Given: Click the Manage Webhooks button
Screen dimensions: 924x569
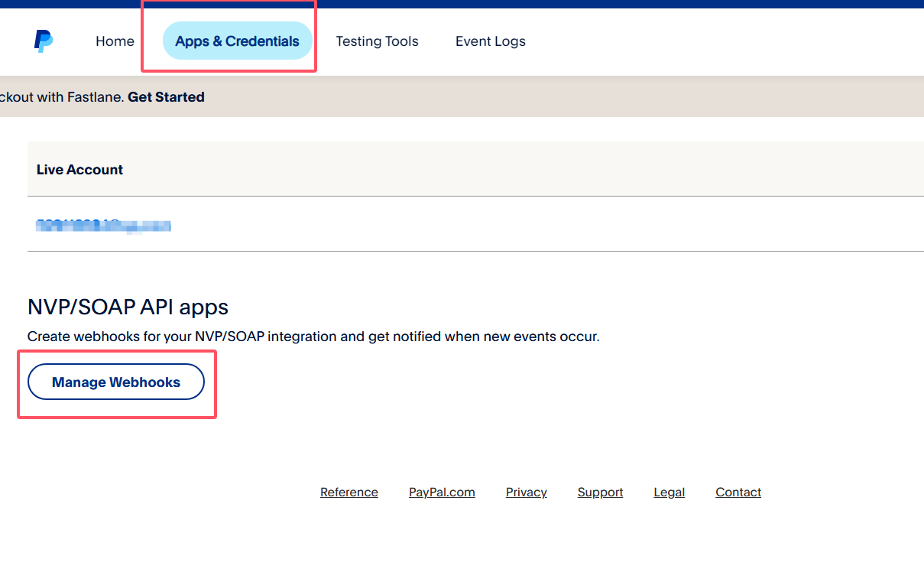Looking at the screenshot, I should click(116, 382).
